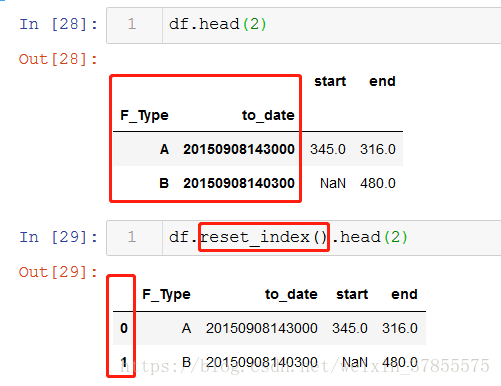The height and width of the screenshot is (386, 501).
Task: Click the A cell in Out[29] row 0
Action: tap(186, 328)
